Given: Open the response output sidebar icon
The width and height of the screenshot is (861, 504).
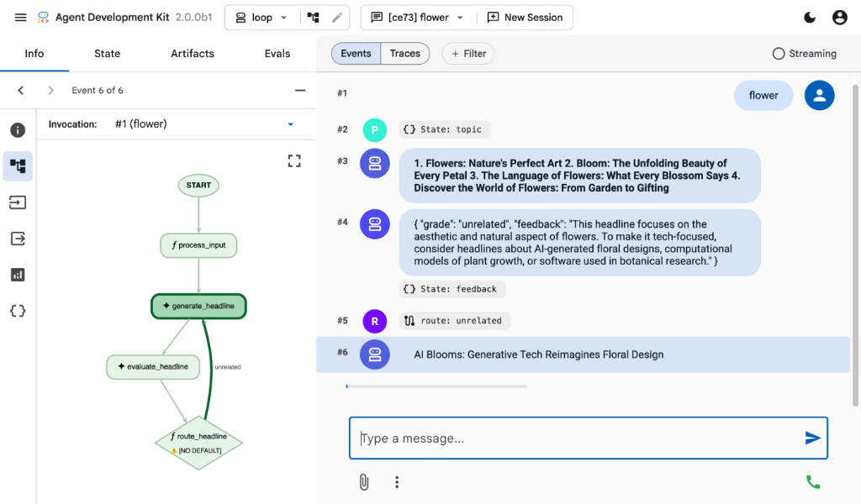Looking at the screenshot, I should [18, 239].
